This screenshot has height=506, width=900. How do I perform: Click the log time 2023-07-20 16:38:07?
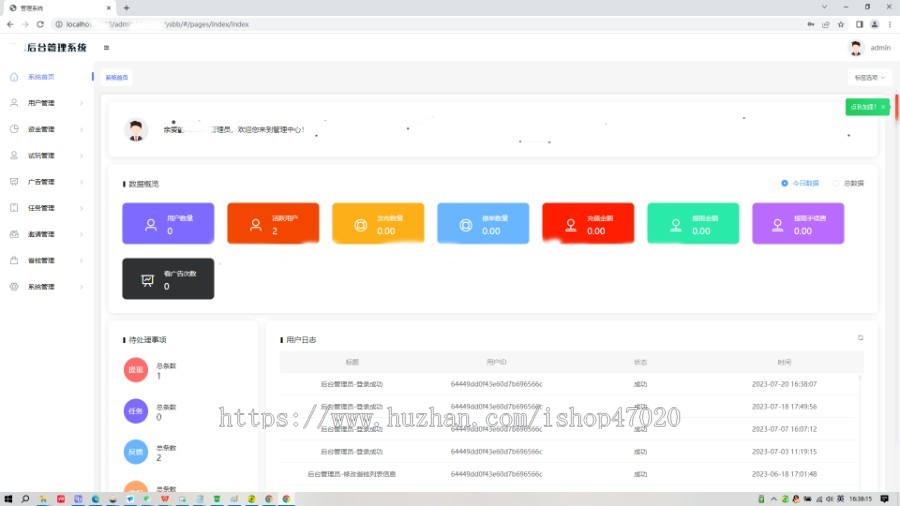[x=784, y=384]
